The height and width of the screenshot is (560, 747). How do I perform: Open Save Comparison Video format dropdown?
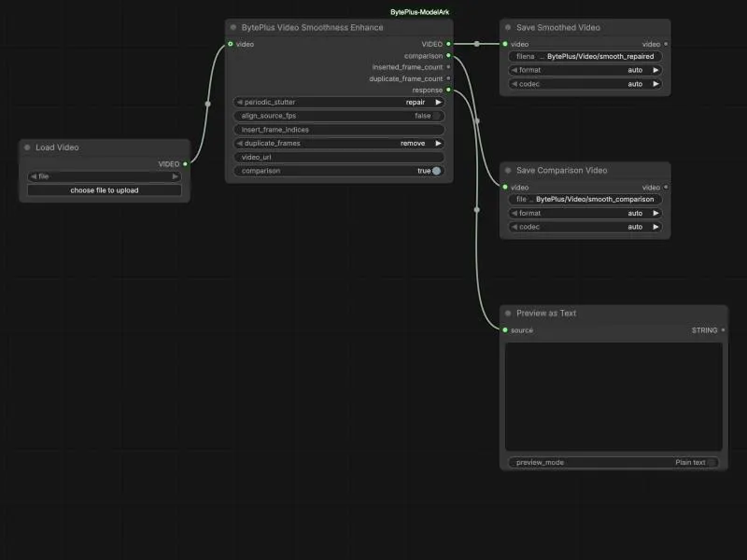[x=585, y=214]
